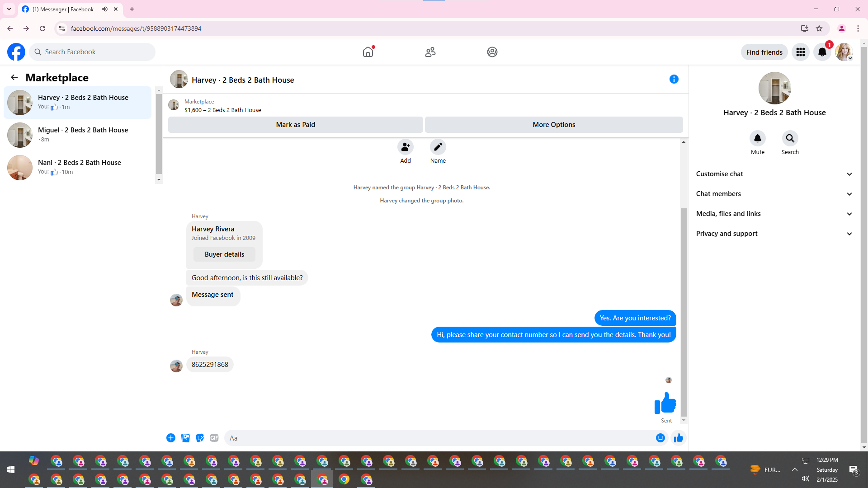The image size is (868, 488).
Task: Mute this conversation with bell icon
Action: point(757,139)
